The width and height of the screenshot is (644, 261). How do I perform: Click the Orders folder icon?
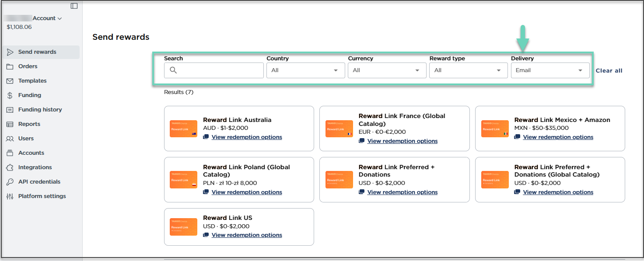(x=10, y=66)
